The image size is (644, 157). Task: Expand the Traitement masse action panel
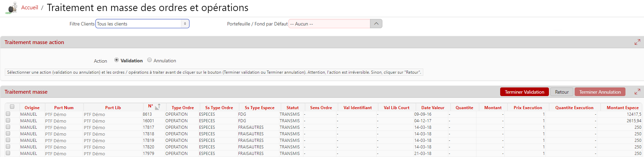(x=637, y=42)
